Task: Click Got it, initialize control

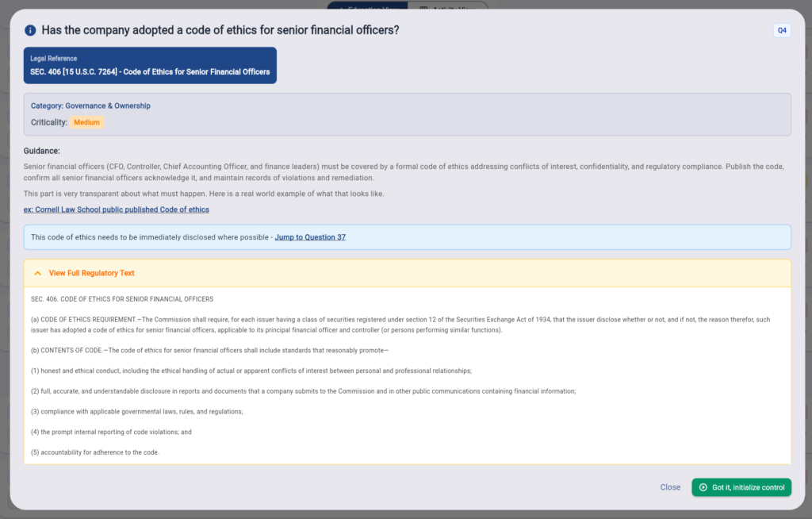Action: click(x=741, y=487)
